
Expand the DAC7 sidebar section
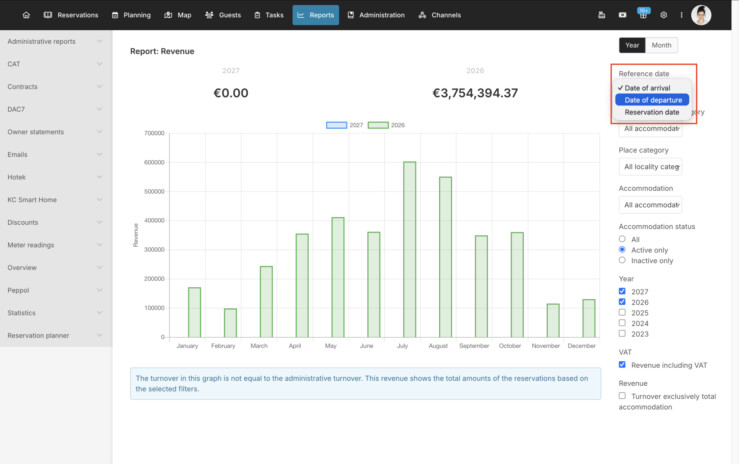[56, 109]
